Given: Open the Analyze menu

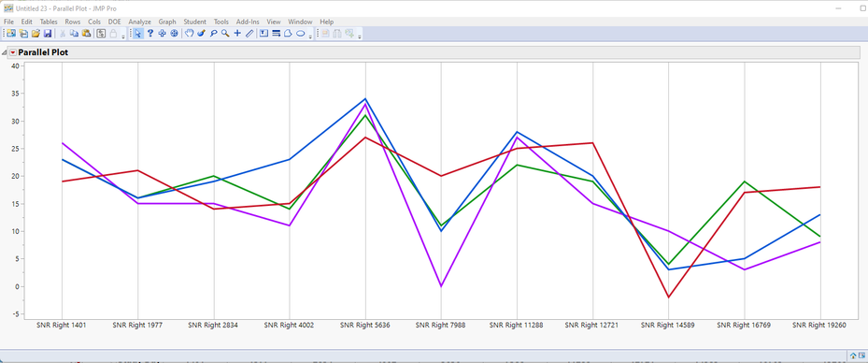Looking at the screenshot, I should click(139, 22).
